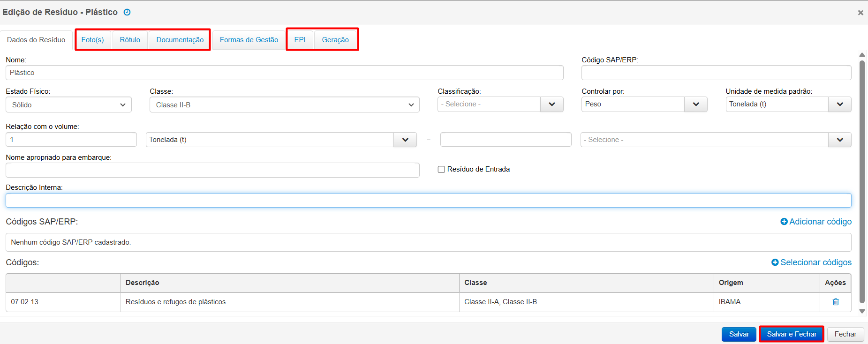
Task: Close the dialog with the X icon
Action: [x=860, y=13]
